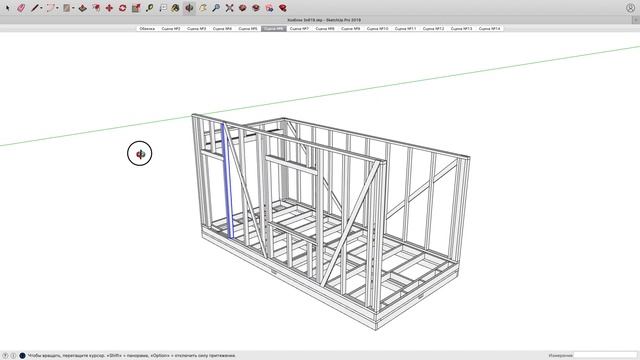Select the Offset tool

(x=96, y=8)
